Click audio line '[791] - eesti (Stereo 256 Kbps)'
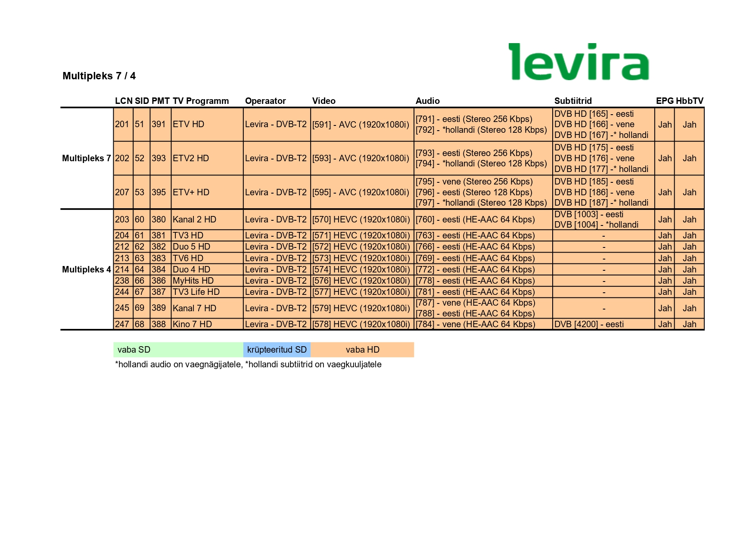This screenshot has height=535, width=756. click(474, 119)
